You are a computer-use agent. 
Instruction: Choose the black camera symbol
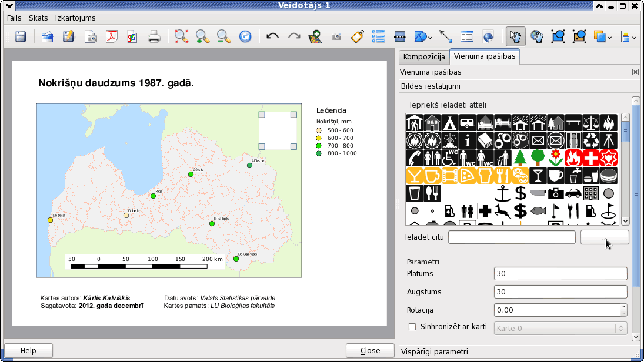pyautogui.click(x=556, y=193)
